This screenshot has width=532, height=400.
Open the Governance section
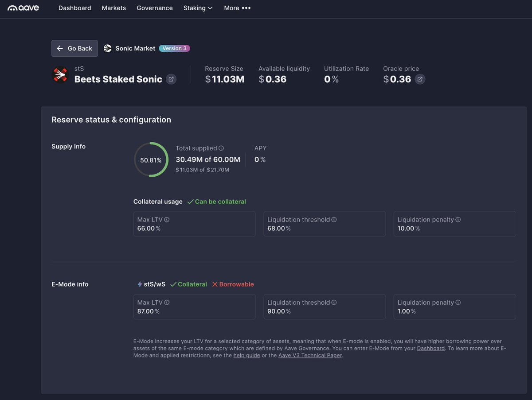[155, 8]
